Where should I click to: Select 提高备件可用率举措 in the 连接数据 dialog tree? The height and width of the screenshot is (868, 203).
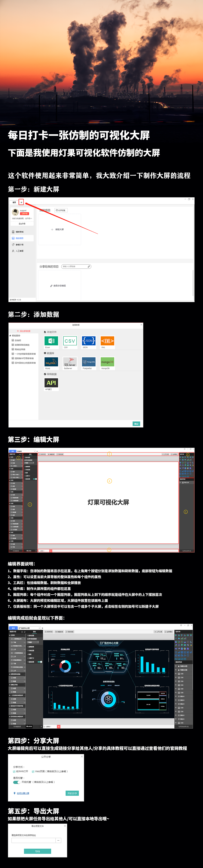[22, 358]
